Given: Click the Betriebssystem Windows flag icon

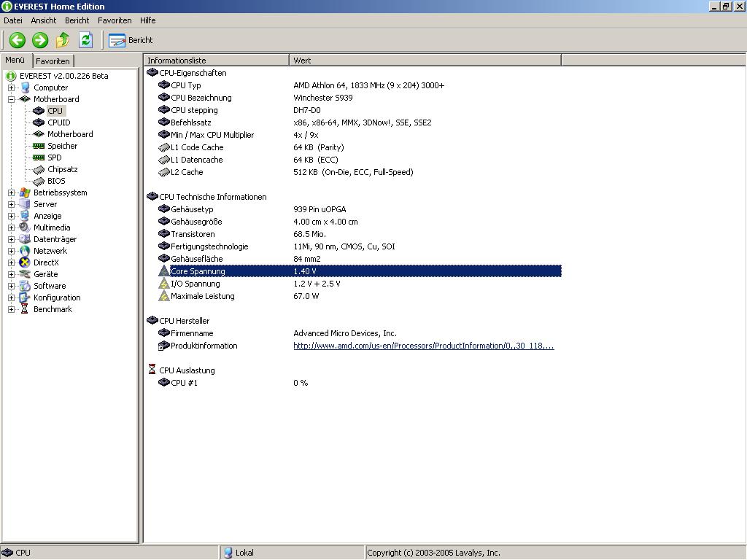Looking at the screenshot, I should click(25, 192).
